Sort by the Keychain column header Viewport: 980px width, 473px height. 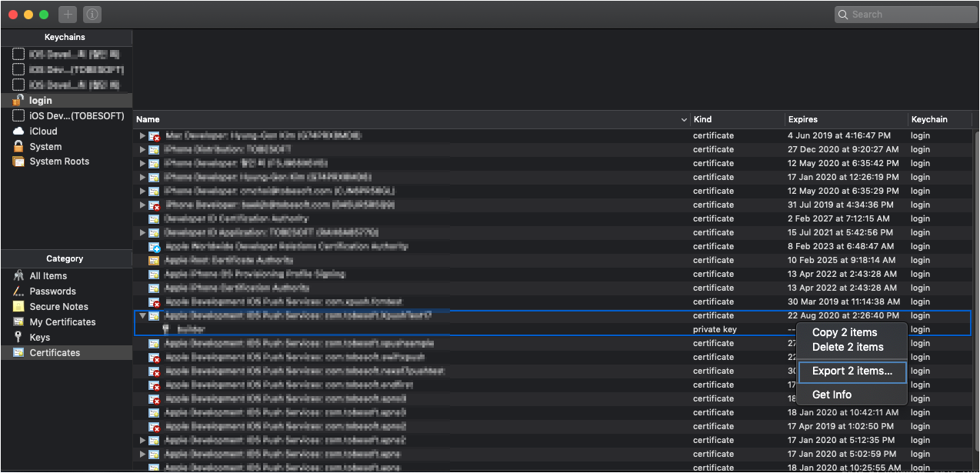pyautogui.click(x=929, y=119)
